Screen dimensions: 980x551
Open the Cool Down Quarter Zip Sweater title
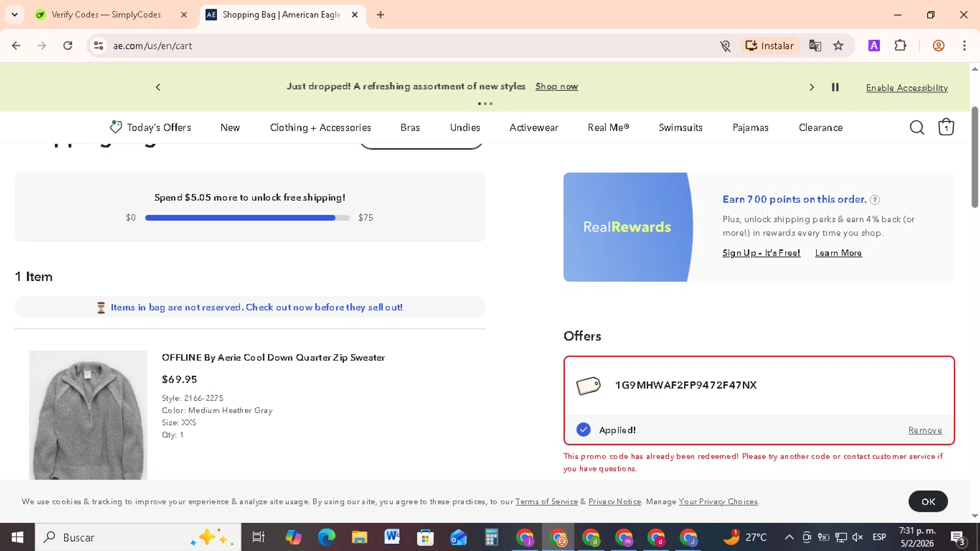click(273, 358)
